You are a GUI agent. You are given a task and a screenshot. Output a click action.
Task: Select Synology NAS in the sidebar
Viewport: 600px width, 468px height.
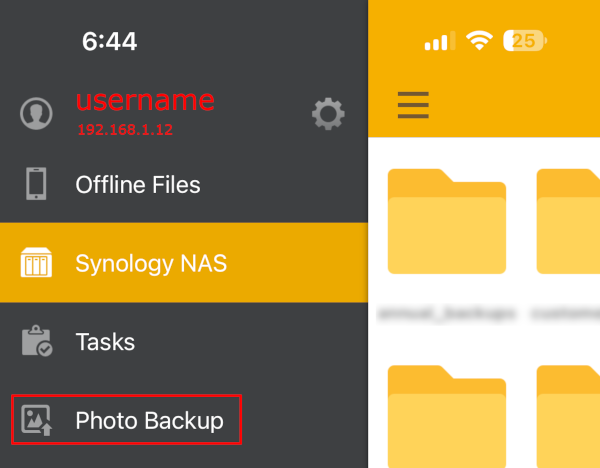[x=151, y=264]
